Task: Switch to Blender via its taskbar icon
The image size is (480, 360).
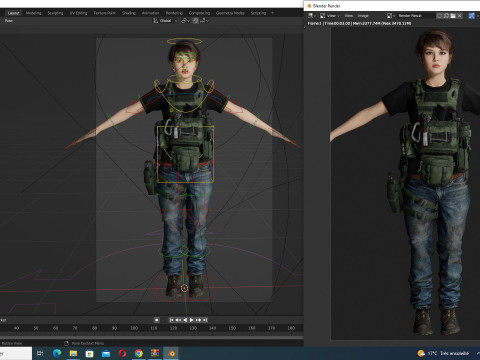Action: click(171, 353)
